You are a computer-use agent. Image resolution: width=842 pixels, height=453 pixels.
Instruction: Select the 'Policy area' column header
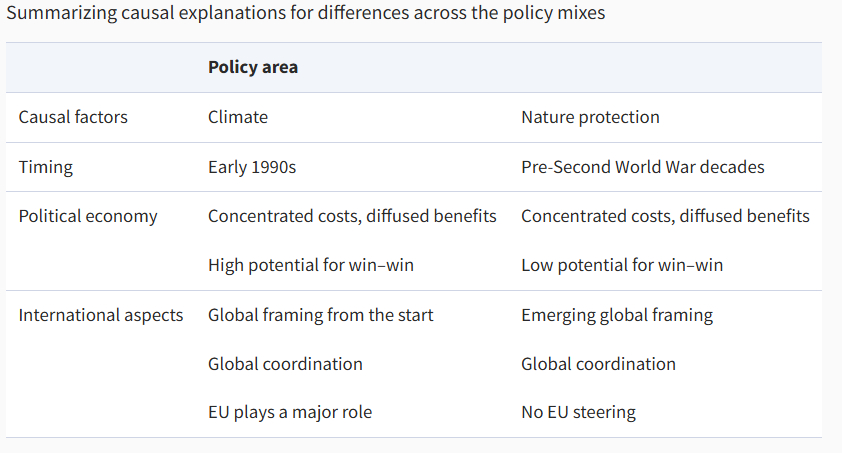pyautogui.click(x=253, y=67)
